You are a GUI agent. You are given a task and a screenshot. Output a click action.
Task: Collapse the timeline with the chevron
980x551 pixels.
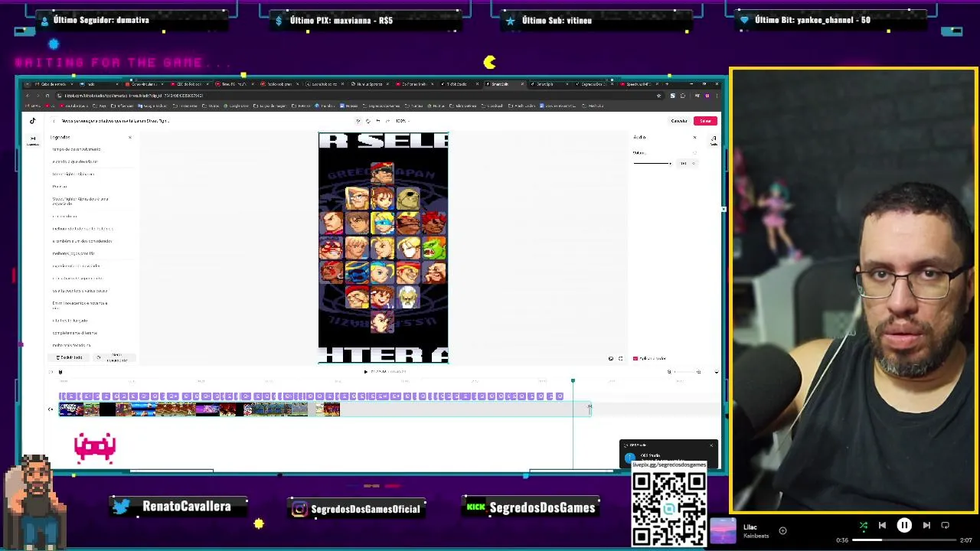coord(716,372)
